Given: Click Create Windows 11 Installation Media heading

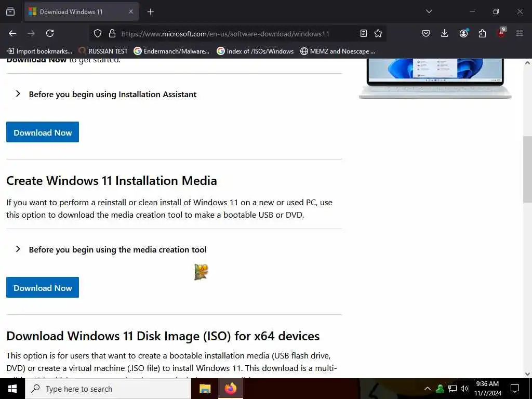Looking at the screenshot, I should click(x=112, y=180).
